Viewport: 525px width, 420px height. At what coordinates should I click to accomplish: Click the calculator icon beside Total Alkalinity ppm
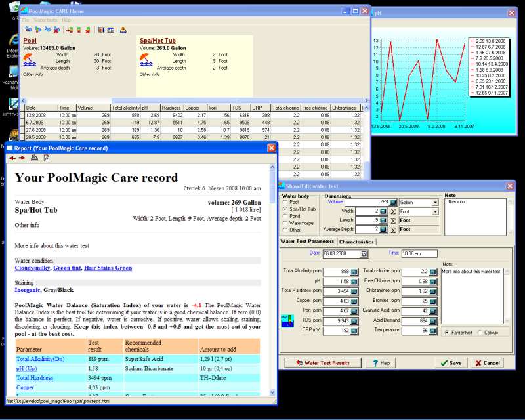click(354, 272)
